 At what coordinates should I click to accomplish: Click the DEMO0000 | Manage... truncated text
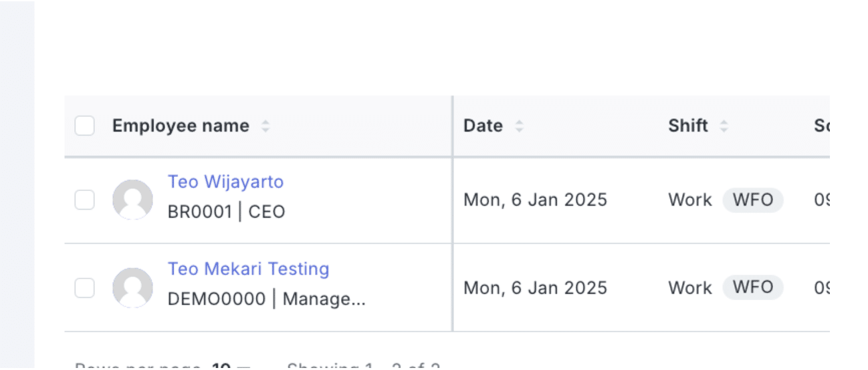click(266, 299)
